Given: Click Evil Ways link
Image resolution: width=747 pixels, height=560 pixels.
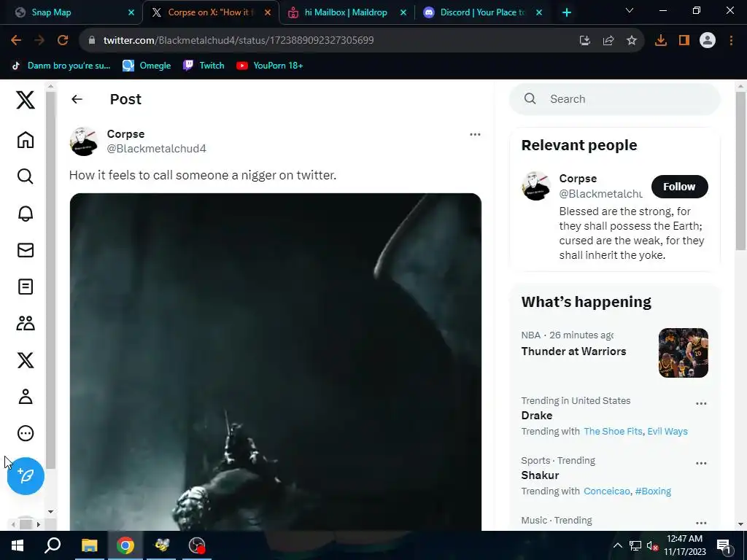Looking at the screenshot, I should 667,432.
